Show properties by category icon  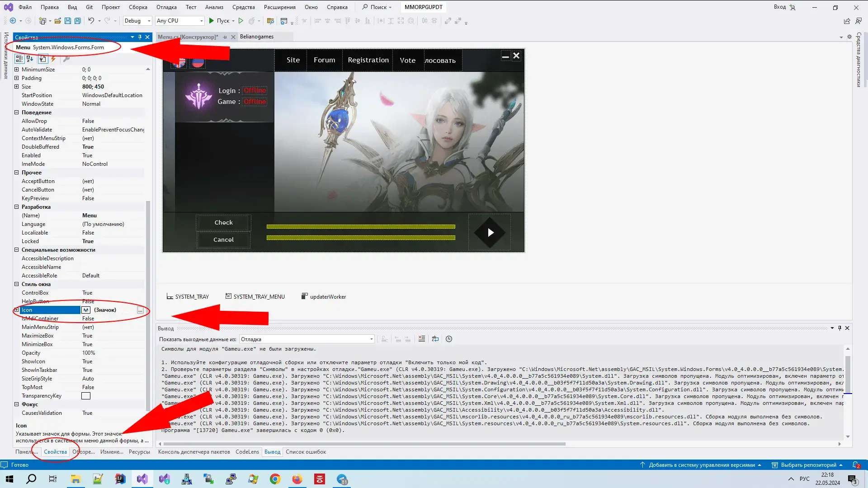pos(19,59)
